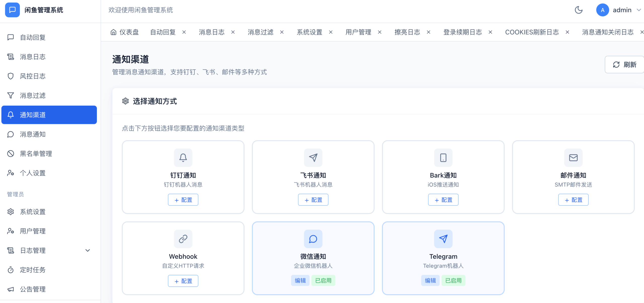
Task: Click 已启用 status on 微信通知 card
Action: coord(324,280)
